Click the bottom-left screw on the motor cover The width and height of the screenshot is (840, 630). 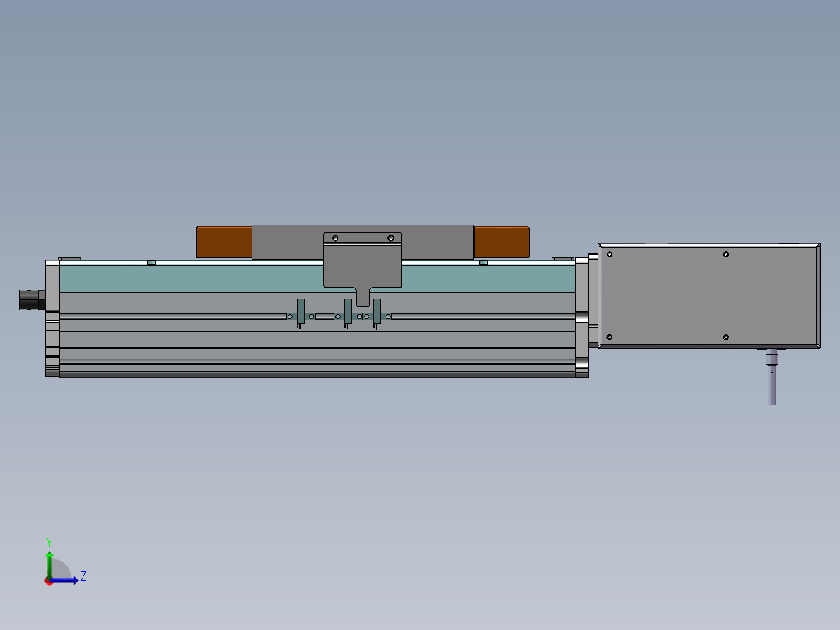[x=609, y=338]
